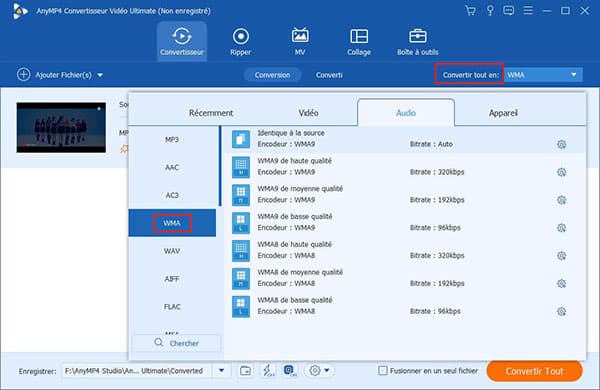
Task: Click the plus icon to add files
Action: click(x=23, y=75)
